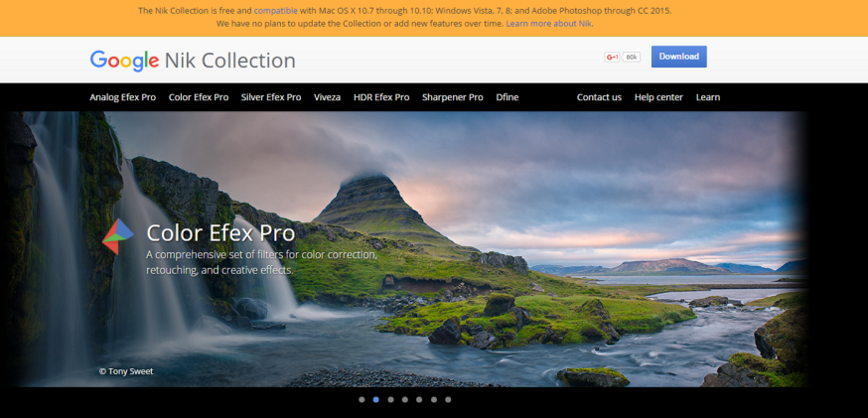Open Analog Efex Pro page

pyautogui.click(x=123, y=97)
